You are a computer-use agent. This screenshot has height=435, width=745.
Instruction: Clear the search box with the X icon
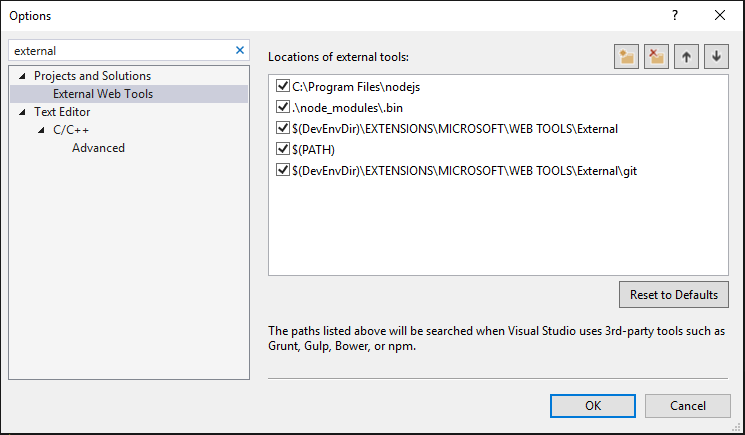[x=239, y=50]
